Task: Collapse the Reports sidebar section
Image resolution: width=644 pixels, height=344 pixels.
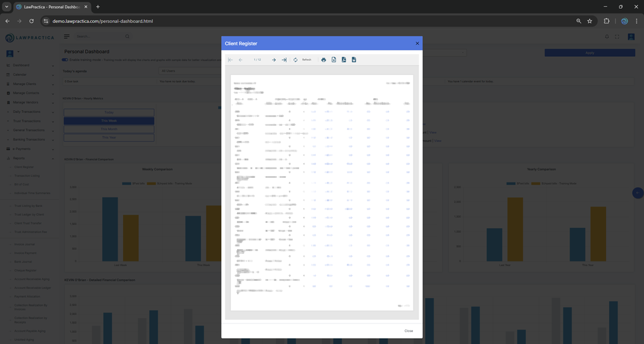Action: (29, 158)
